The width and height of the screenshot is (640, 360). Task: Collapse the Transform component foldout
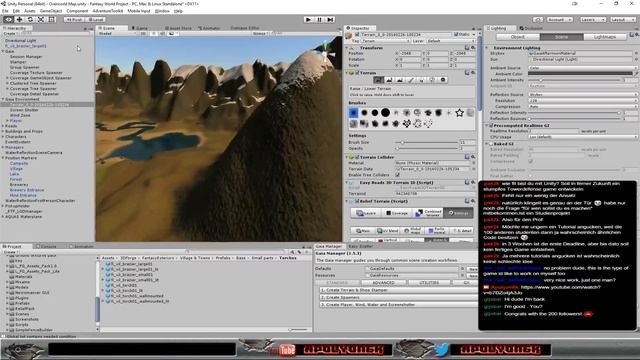347,48
